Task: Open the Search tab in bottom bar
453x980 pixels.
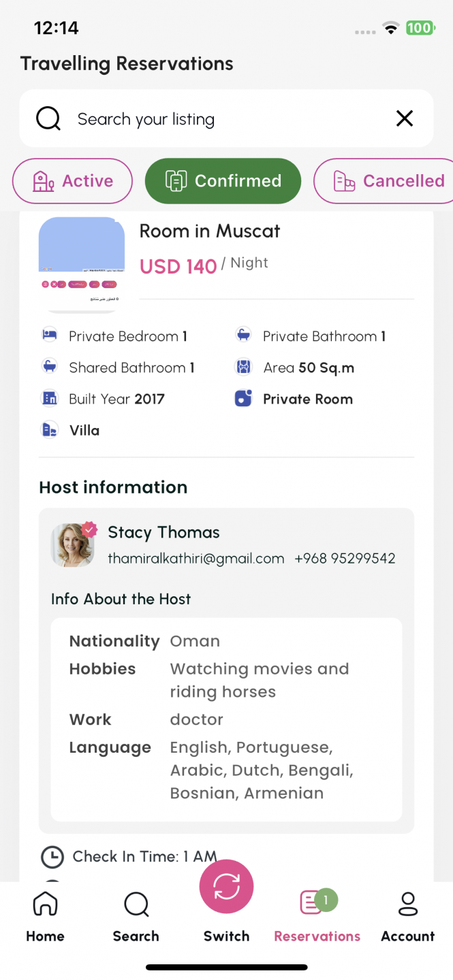Action: 136,917
